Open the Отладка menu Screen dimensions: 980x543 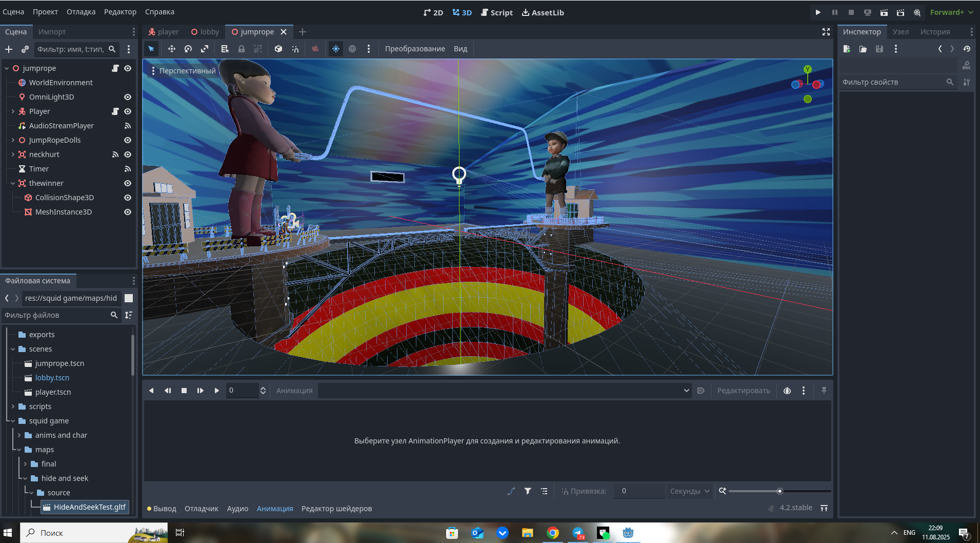pos(81,12)
